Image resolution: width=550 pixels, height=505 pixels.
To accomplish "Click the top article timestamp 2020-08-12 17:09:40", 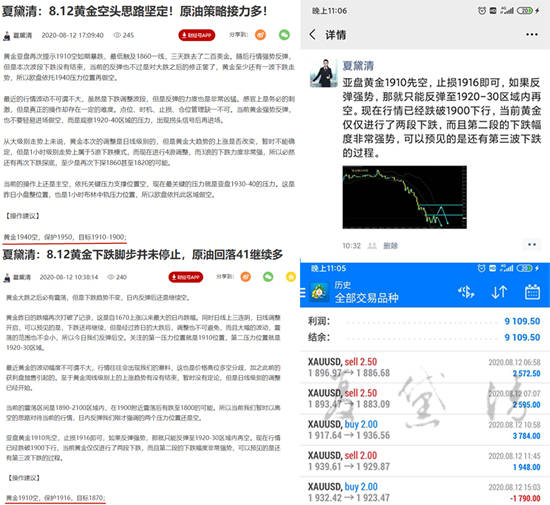I will pyautogui.click(x=73, y=35).
